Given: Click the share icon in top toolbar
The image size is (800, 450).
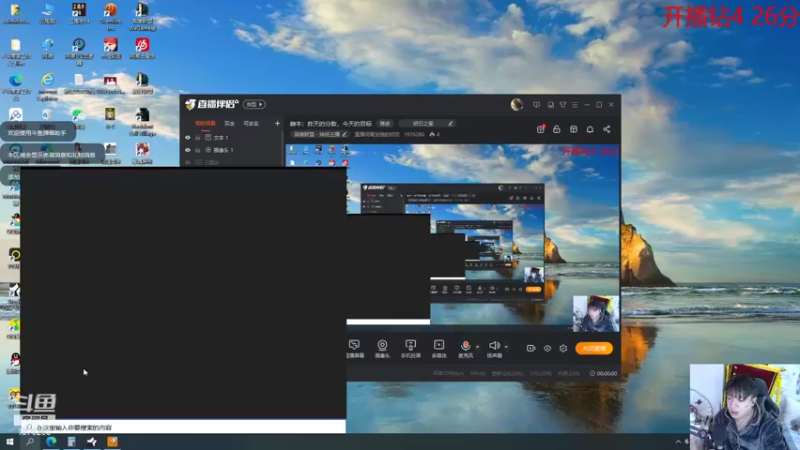Looking at the screenshot, I should click(x=607, y=129).
